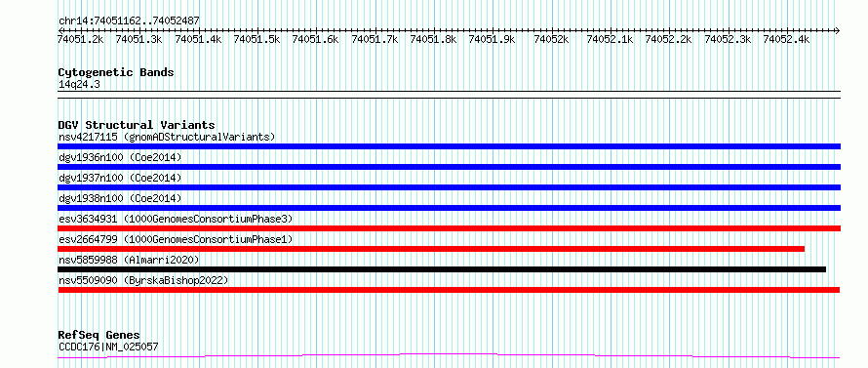The width and height of the screenshot is (868, 368).
Task: Click the Cytogenetic Bands track title
Action: tap(116, 72)
